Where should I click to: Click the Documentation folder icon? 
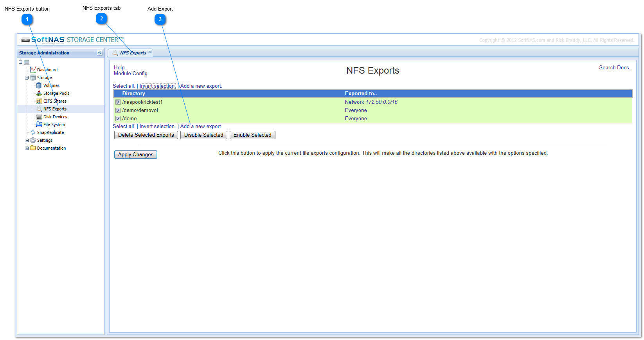point(33,148)
